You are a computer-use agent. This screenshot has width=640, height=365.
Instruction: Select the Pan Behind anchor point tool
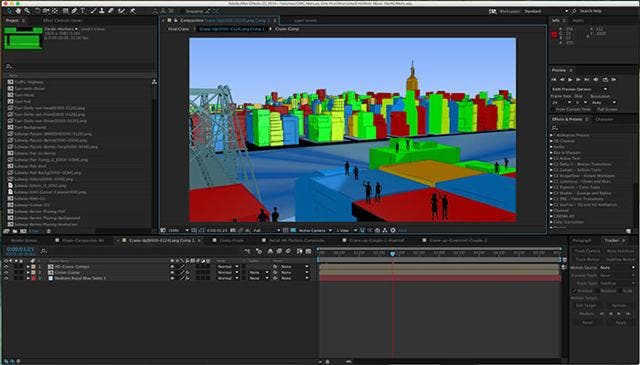(x=55, y=11)
